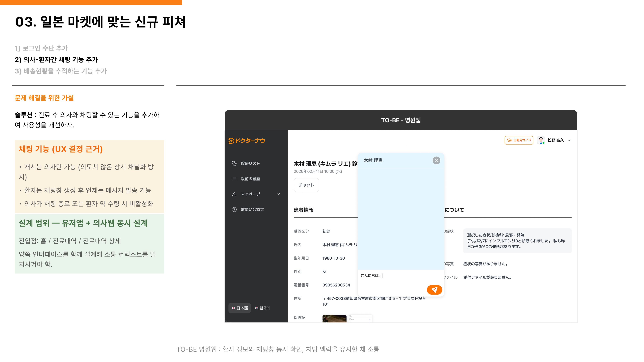Image resolution: width=644 pixels, height=362 pixels.
Task: Open the チャット button
Action: pyautogui.click(x=306, y=185)
